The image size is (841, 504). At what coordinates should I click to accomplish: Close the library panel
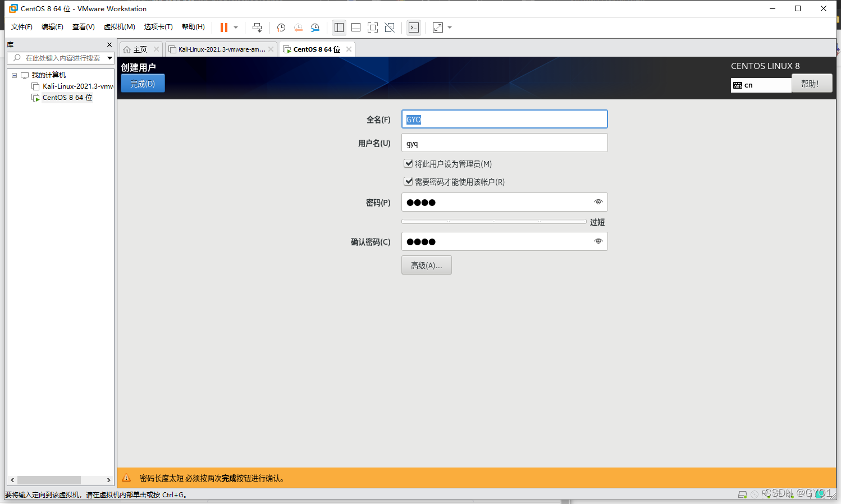[x=109, y=44]
